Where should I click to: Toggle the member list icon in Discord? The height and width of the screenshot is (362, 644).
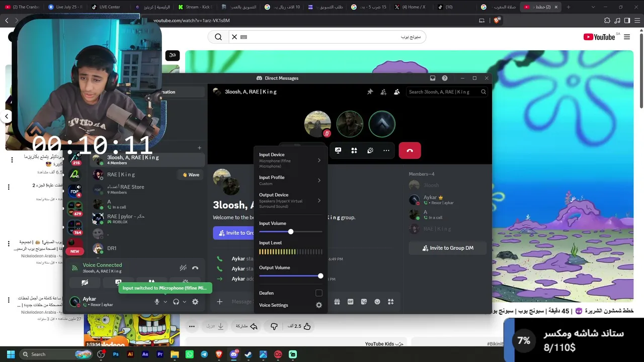pyautogui.click(x=396, y=92)
